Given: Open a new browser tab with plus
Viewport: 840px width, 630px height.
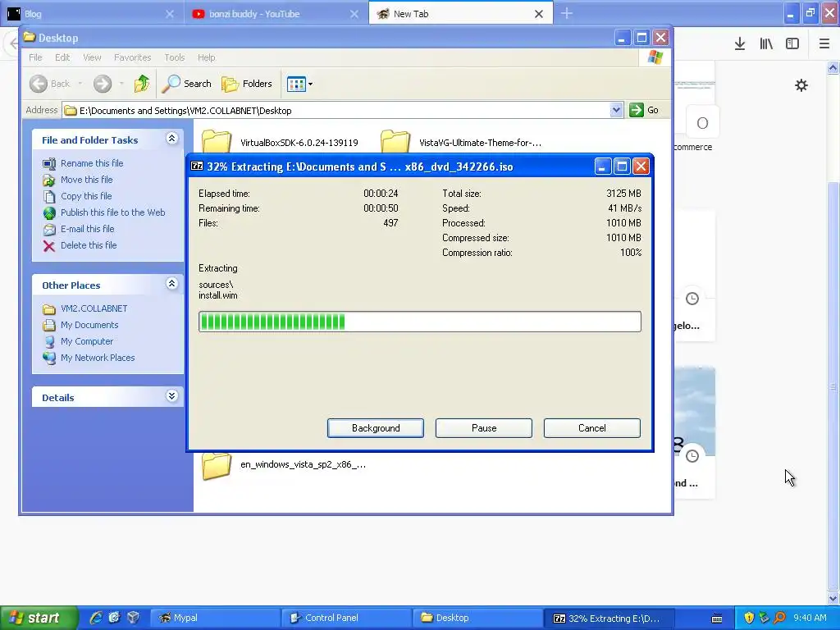Looking at the screenshot, I should [566, 14].
